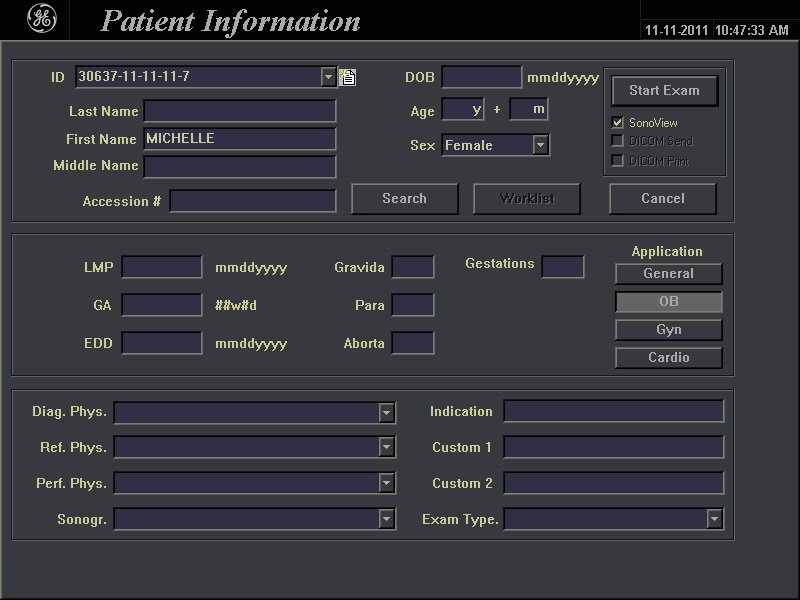Click the LMP date field
This screenshot has height=600, width=800.
click(162, 267)
